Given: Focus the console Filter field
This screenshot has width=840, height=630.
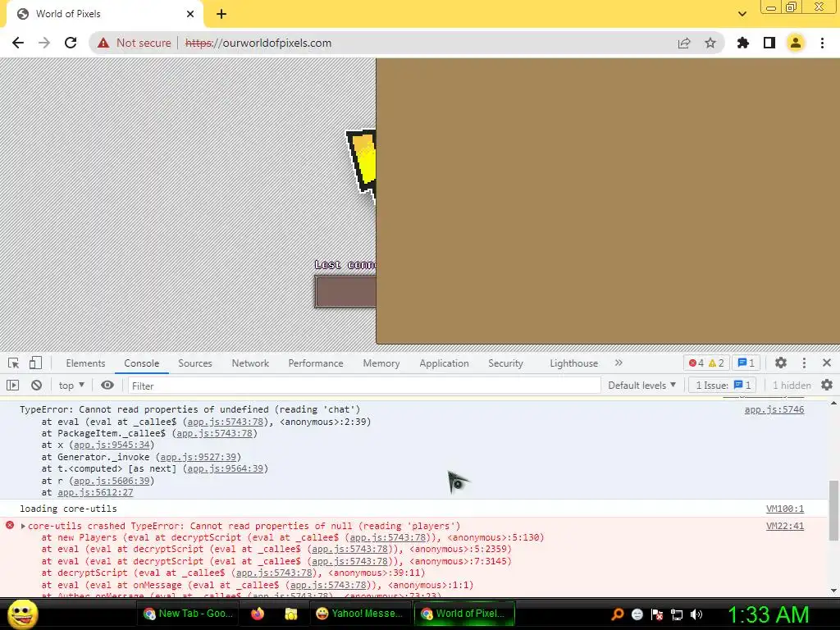Looking at the screenshot, I should [x=363, y=386].
